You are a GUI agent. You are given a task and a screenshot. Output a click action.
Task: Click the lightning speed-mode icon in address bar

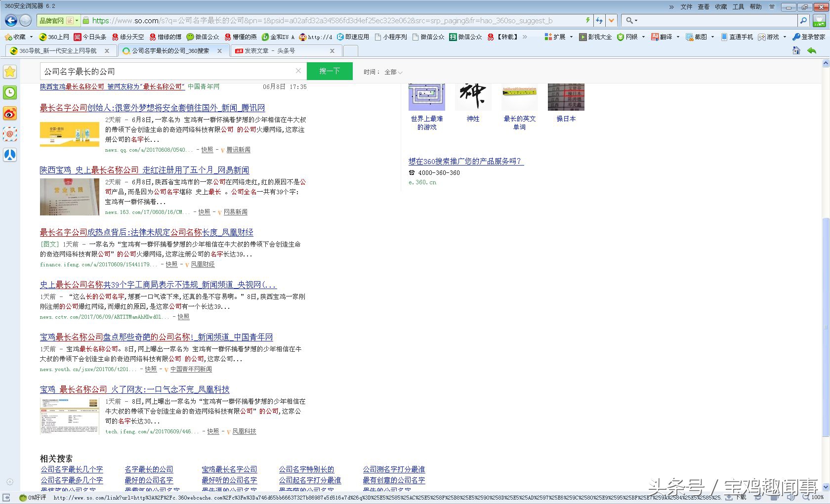pos(587,20)
